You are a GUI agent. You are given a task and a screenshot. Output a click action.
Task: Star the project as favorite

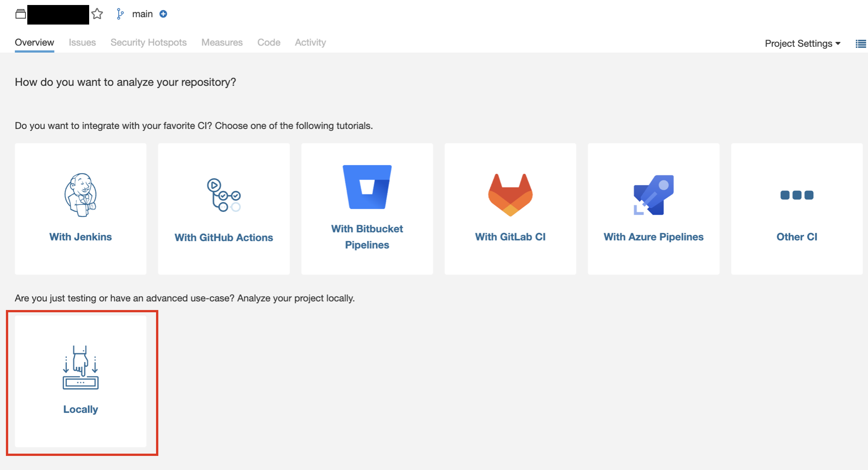click(97, 14)
